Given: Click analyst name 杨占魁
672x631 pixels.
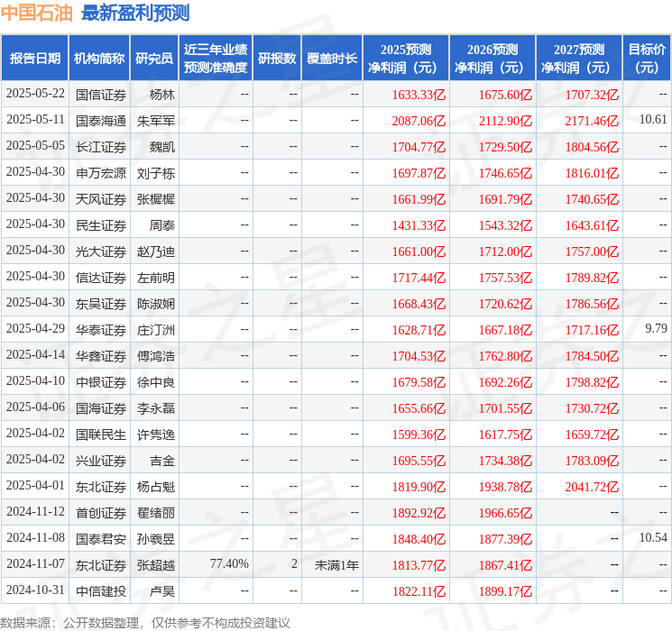Looking at the screenshot, I should pyautogui.click(x=156, y=487).
